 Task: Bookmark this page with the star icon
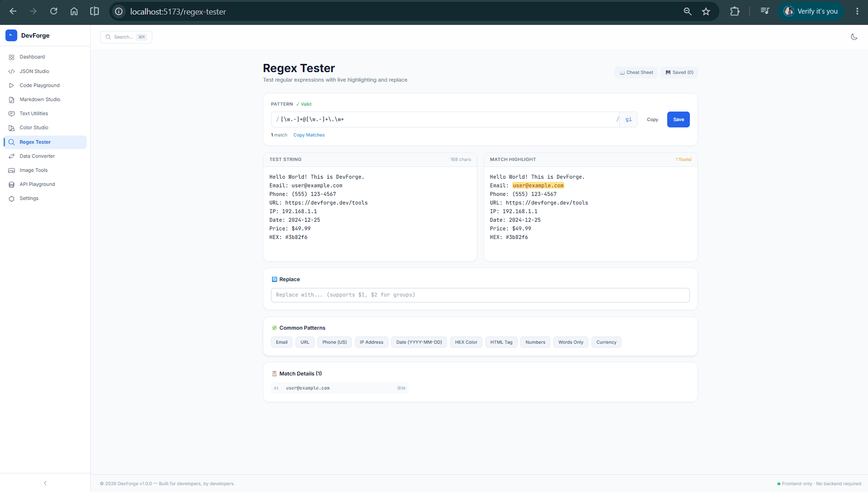click(706, 11)
